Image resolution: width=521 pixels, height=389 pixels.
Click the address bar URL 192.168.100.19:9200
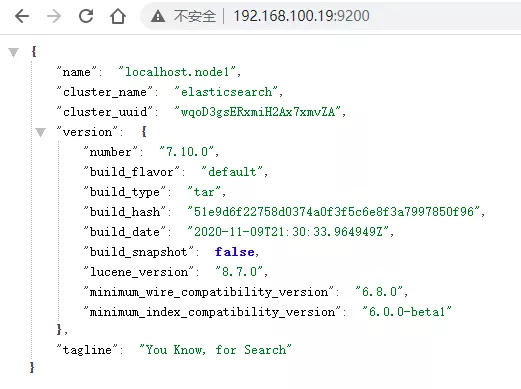pos(301,16)
